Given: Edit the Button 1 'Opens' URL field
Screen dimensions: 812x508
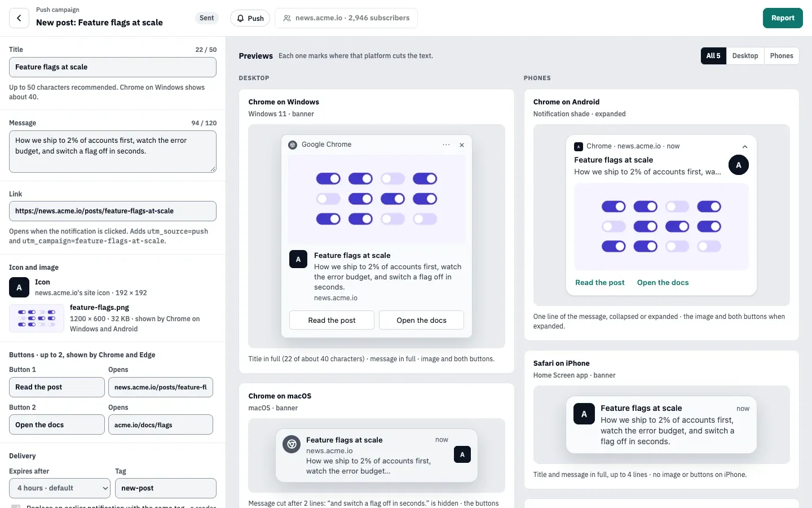Looking at the screenshot, I should (x=161, y=387).
